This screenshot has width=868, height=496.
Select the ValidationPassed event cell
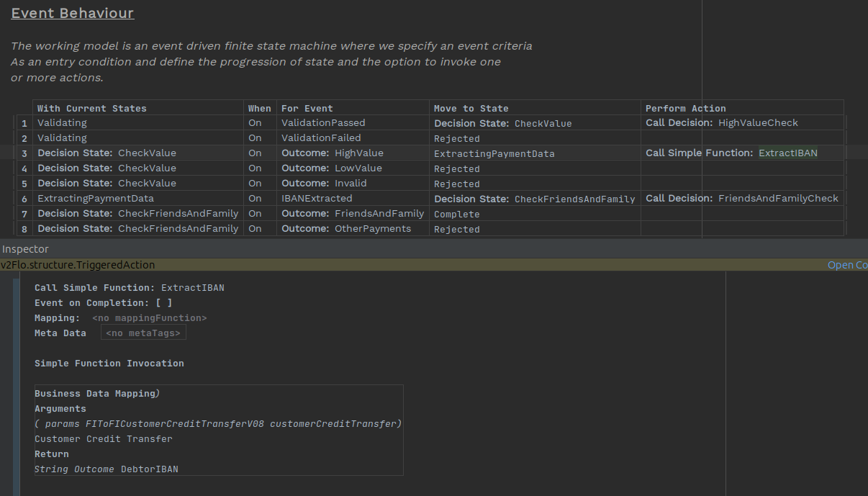pyautogui.click(x=323, y=123)
